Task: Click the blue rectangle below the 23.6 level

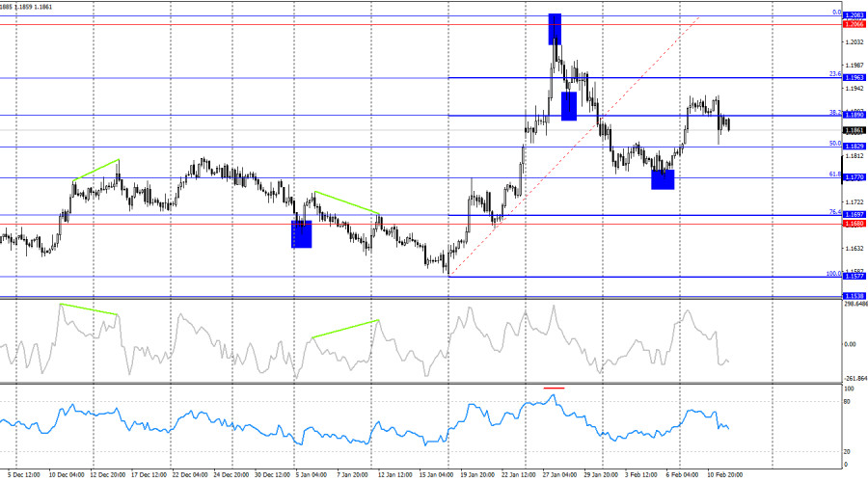Action: coord(569,106)
